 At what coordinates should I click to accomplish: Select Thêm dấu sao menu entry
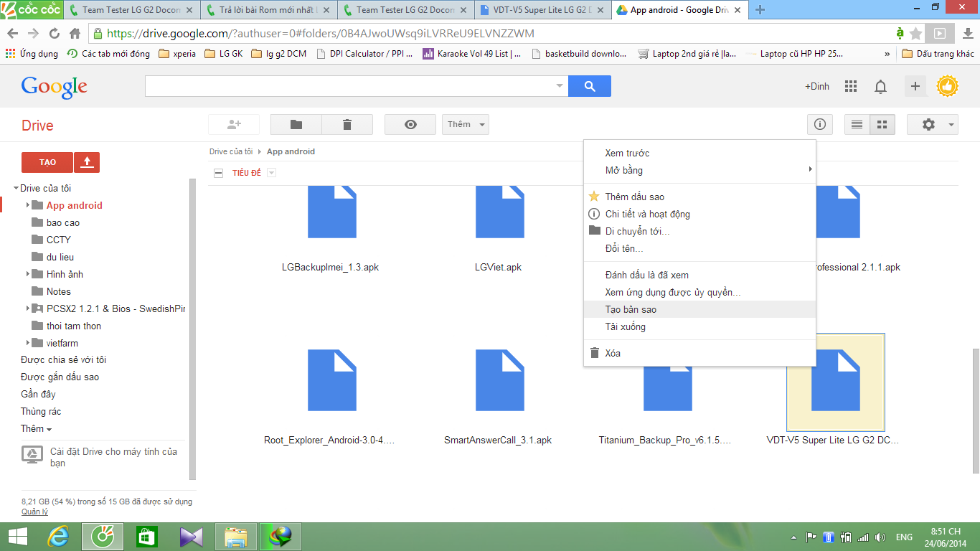pyautogui.click(x=699, y=197)
